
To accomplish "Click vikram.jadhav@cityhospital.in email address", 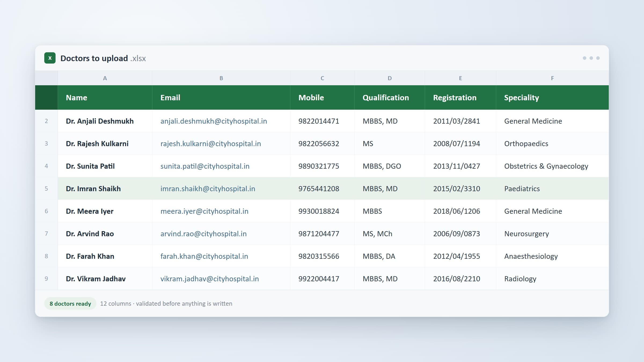I will pyautogui.click(x=210, y=279).
